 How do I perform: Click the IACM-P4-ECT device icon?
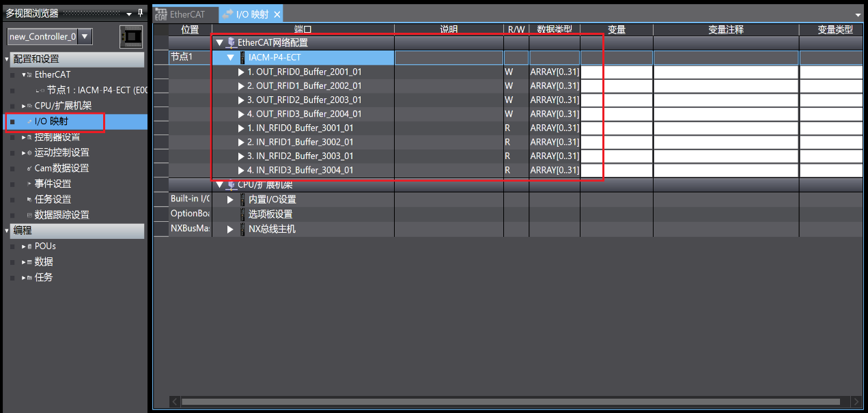pyautogui.click(x=242, y=57)
